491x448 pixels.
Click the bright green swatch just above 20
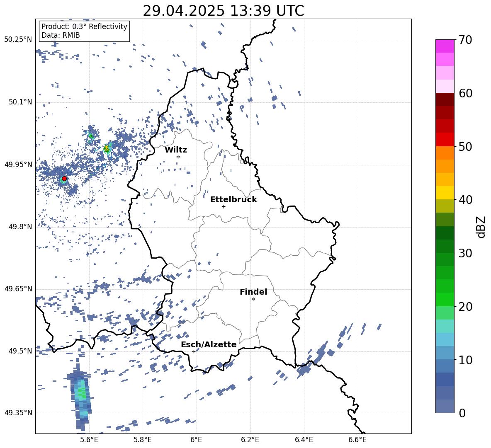pyautogui.click(x=445, y=299)
